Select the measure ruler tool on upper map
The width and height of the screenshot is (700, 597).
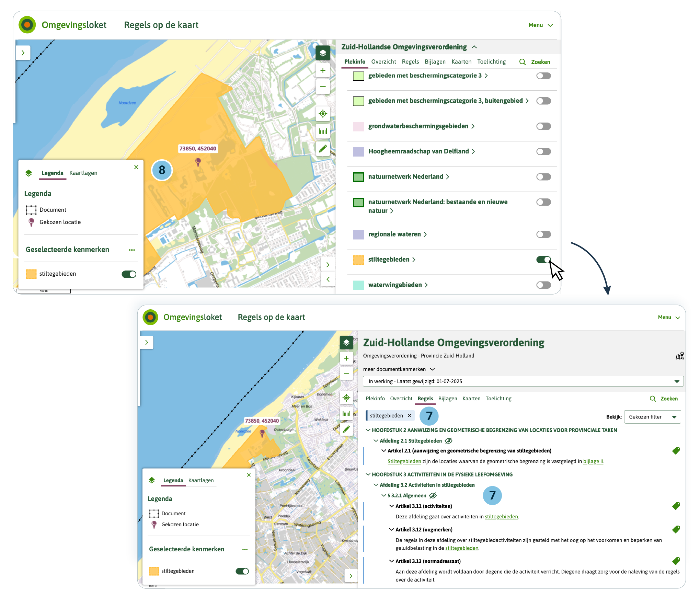[x=323, y=131]
